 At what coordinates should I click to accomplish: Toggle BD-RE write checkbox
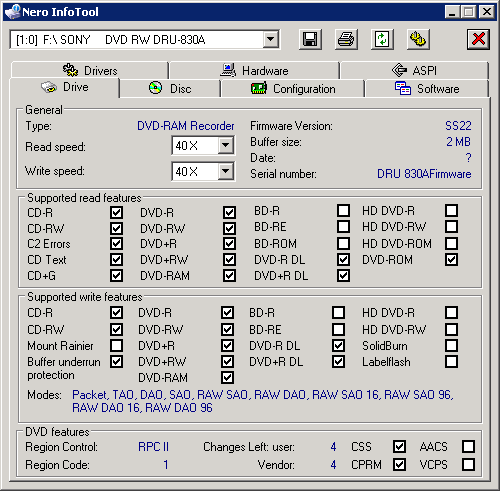pos(338,329)
